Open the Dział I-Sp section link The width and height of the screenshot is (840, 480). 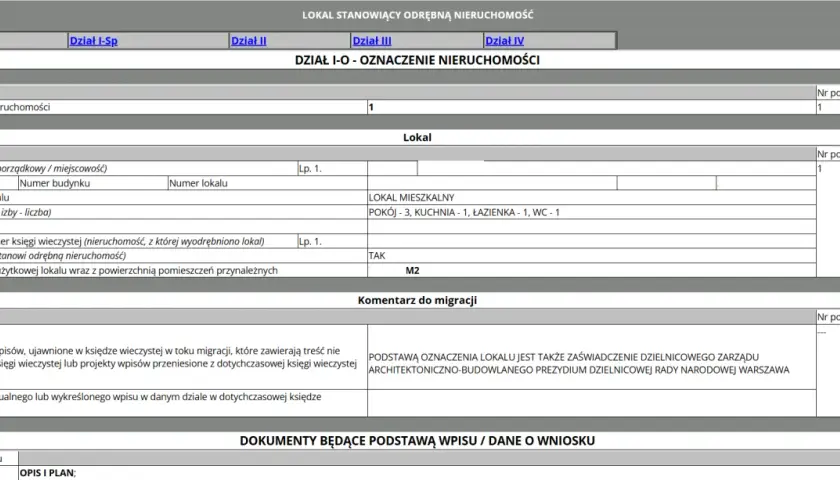click(x=93, y=41)
